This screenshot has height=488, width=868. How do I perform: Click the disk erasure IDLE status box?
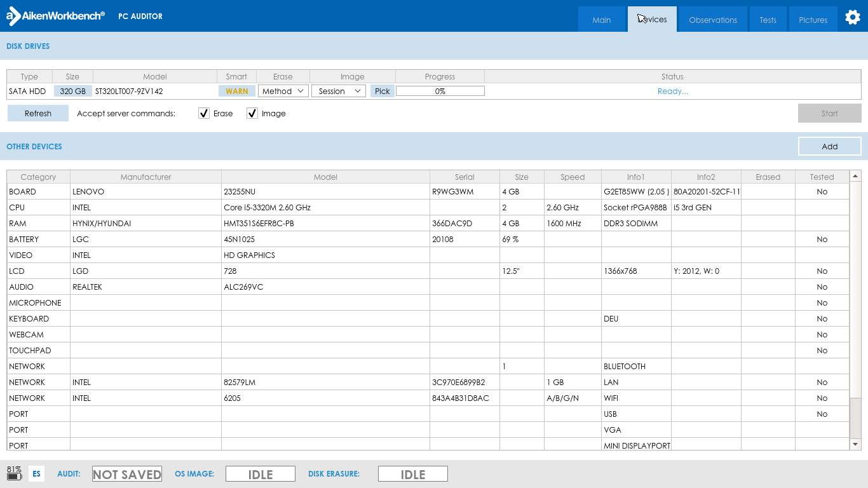[x=413, y=473]
